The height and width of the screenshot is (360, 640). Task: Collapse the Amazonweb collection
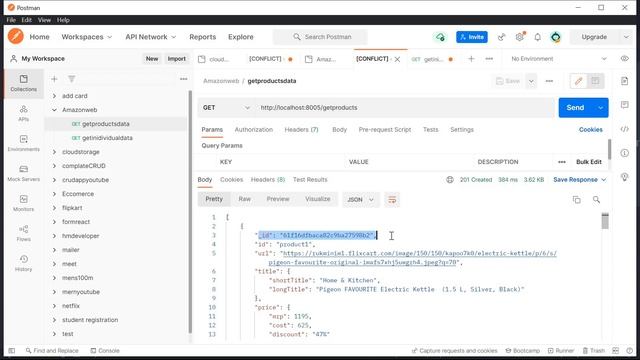click(x=54, y=110)
